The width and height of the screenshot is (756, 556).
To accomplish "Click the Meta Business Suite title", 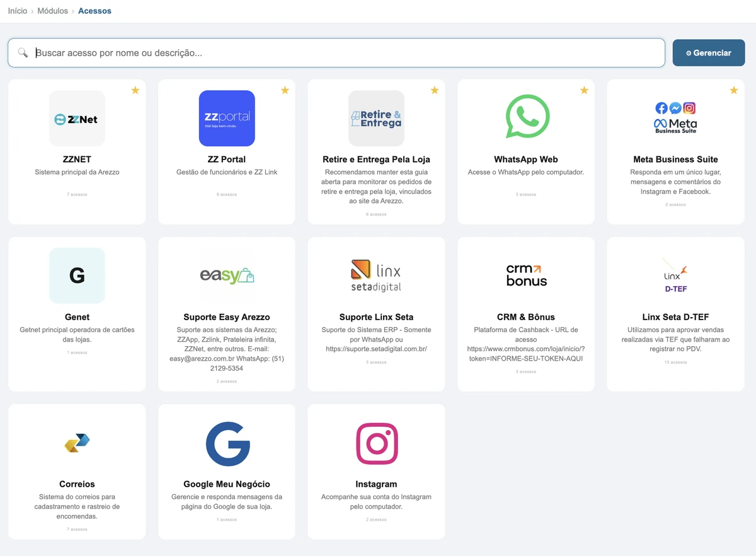I will pyautogui.click(x=676, y=159).
